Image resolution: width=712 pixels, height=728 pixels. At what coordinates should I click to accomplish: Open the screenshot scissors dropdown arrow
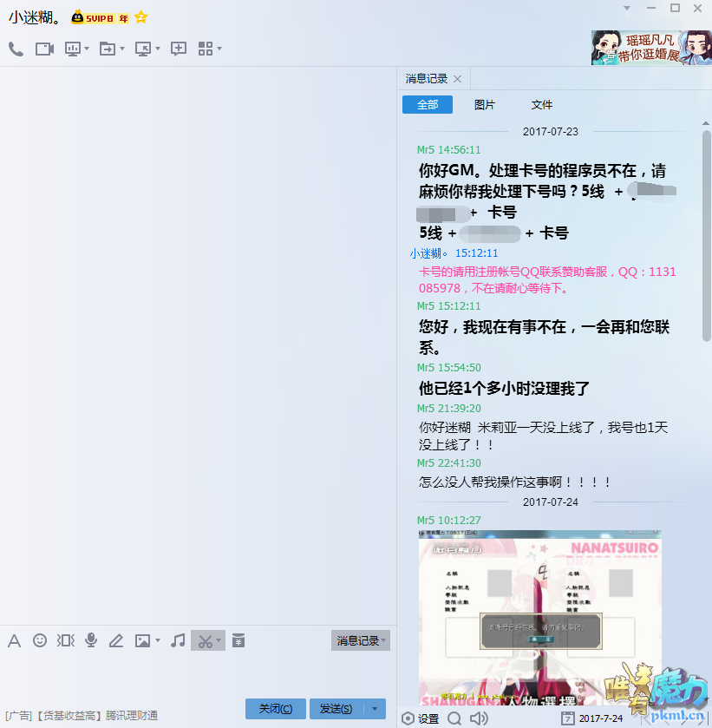(219, 641)
